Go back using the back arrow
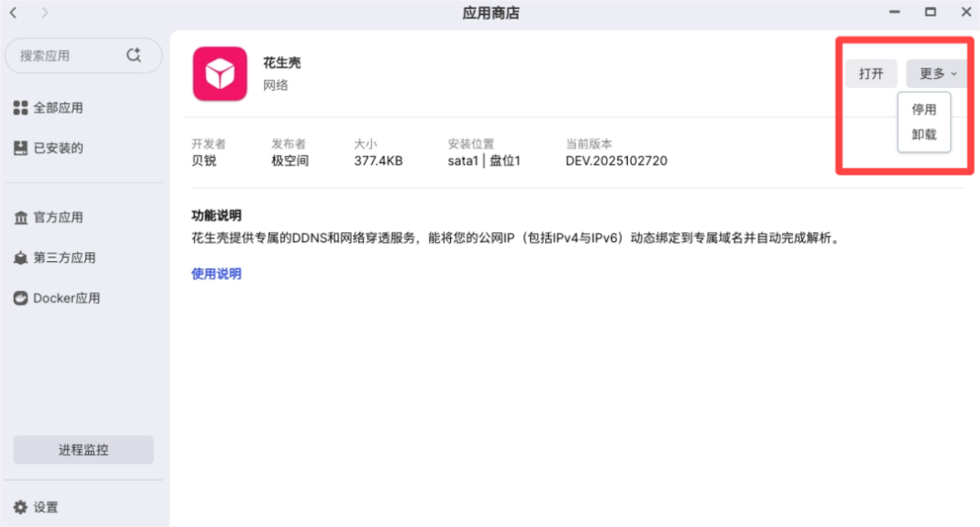The image size is (980, 527). point(13,12)
